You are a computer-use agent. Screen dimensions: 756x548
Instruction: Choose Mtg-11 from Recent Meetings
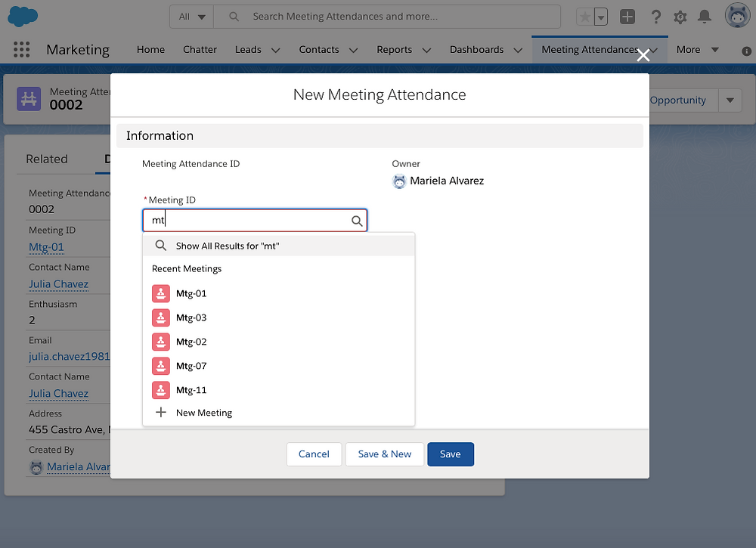coord(279,390)
